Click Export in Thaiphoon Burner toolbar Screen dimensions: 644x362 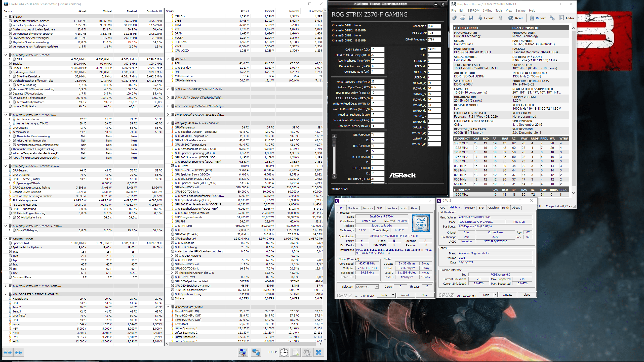click(x=486, y=18)
